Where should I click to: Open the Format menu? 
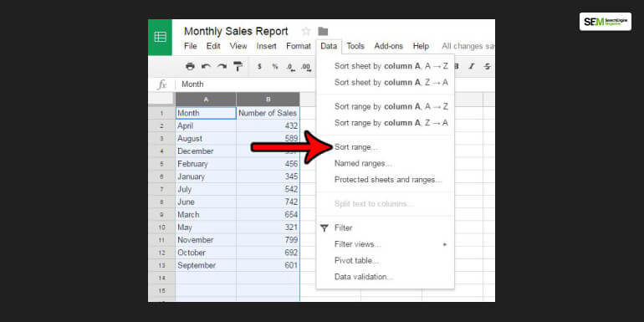299,46
